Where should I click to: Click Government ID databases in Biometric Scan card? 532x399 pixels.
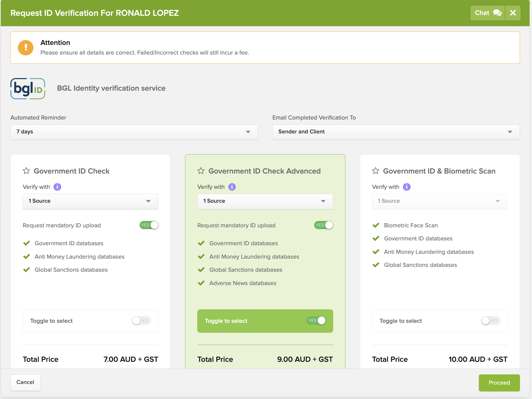point(418,239)
